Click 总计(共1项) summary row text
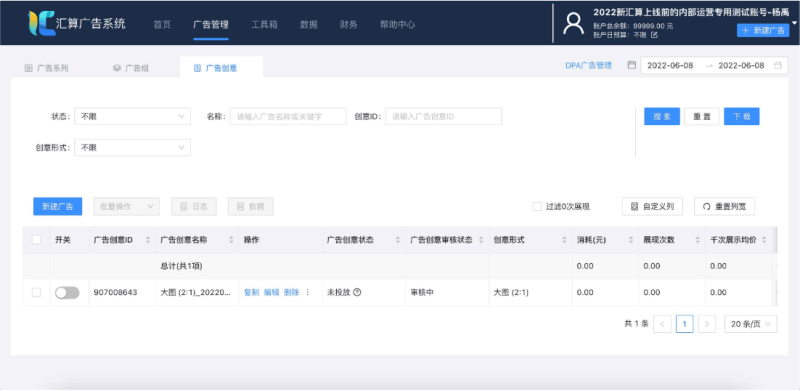Screen dimensions: 800x391 [x=182, y=266]
